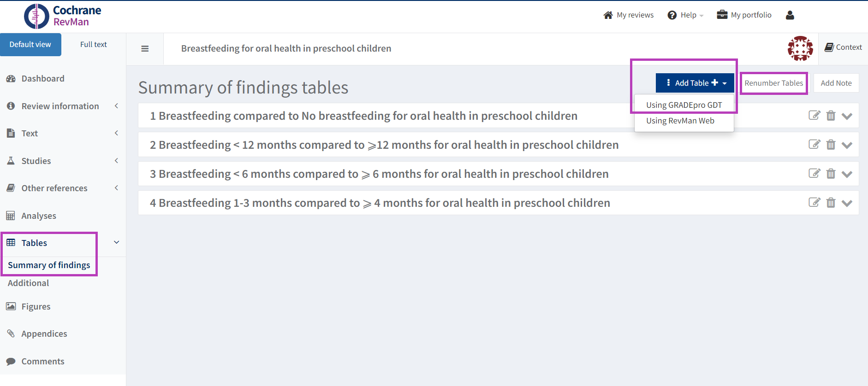This screenshot has width=868, height=386.
Task: Select Using GRADEpro GDT option
Action: [x=684, y=105]
